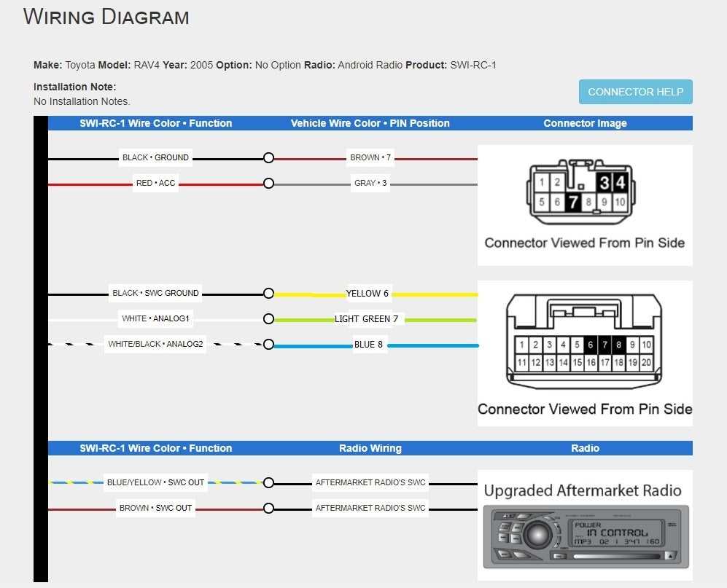Click the GRAY • 3 vehicle wire label
Screen dimensions: 727x588
[370, 183]
